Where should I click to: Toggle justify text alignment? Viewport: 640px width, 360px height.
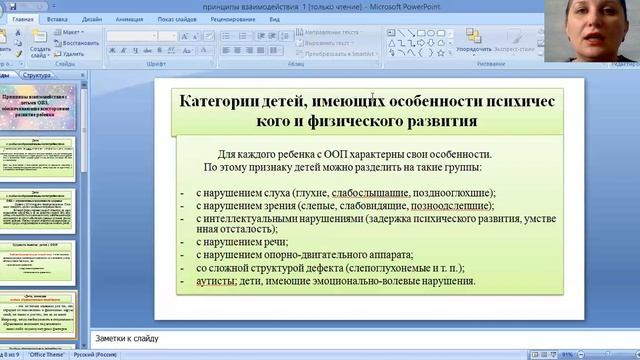coord(260,51)
